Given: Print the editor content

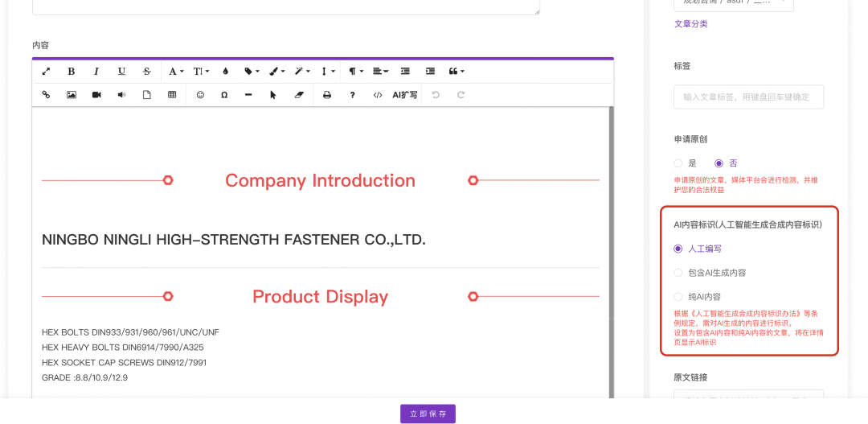Looking at the screenshot, I should point(327,95).
